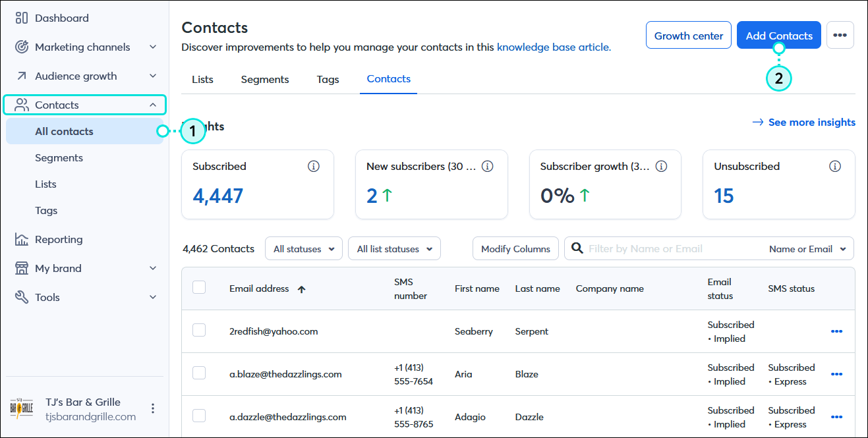Image resolution: width=868 pixels, height=438 pixels.
Task: Click the Marketing channels target icon
Action: coord(22,47)
